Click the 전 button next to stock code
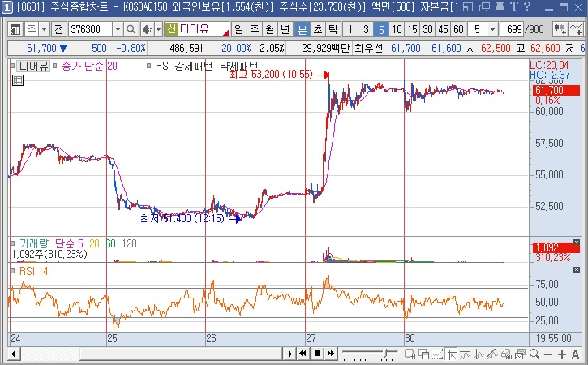 pos(59,29)
